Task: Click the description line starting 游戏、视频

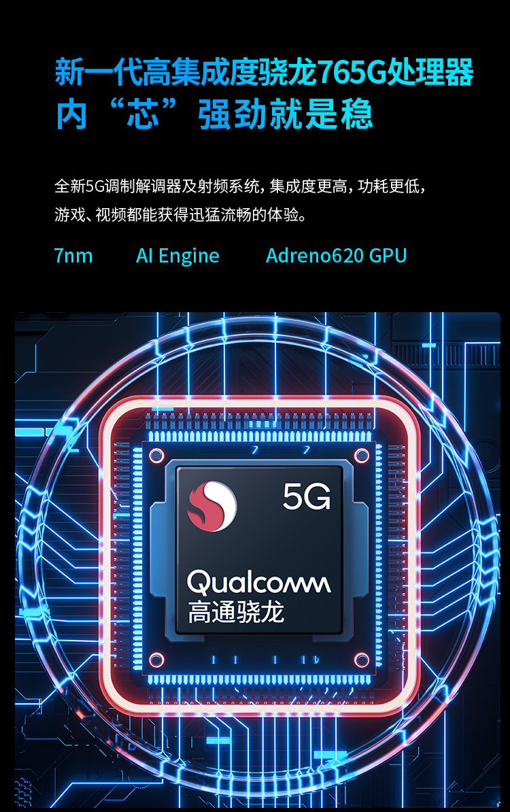Action: point(181,214)
